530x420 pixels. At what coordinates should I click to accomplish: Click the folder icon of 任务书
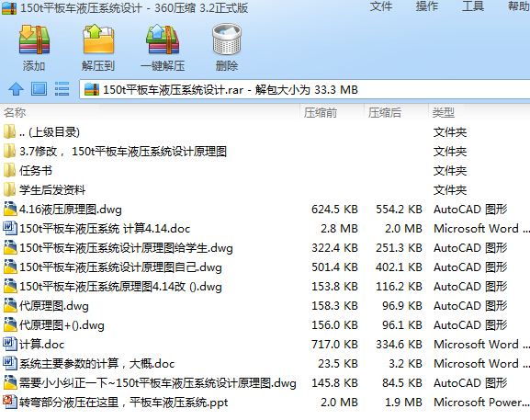(9, 170)
